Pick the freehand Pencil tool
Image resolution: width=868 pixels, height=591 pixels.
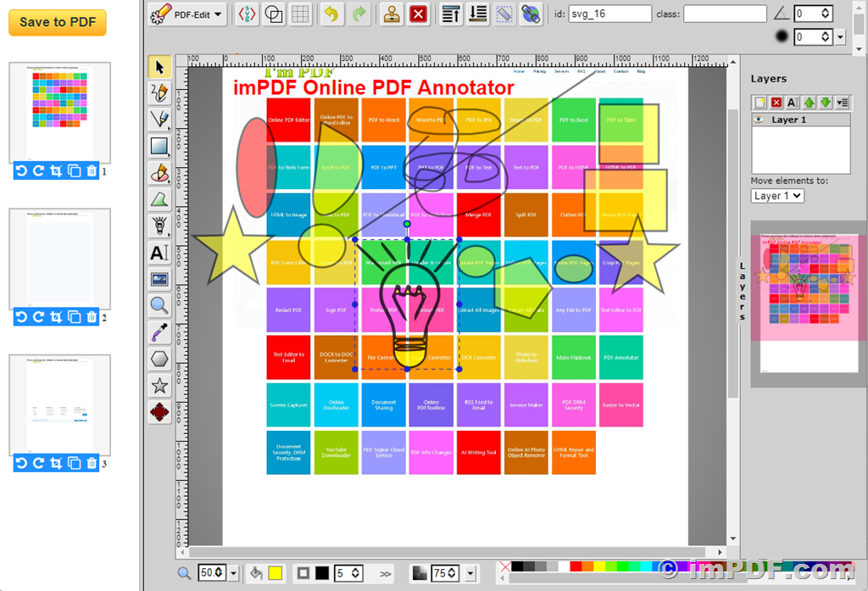click(x=159, y=93)
